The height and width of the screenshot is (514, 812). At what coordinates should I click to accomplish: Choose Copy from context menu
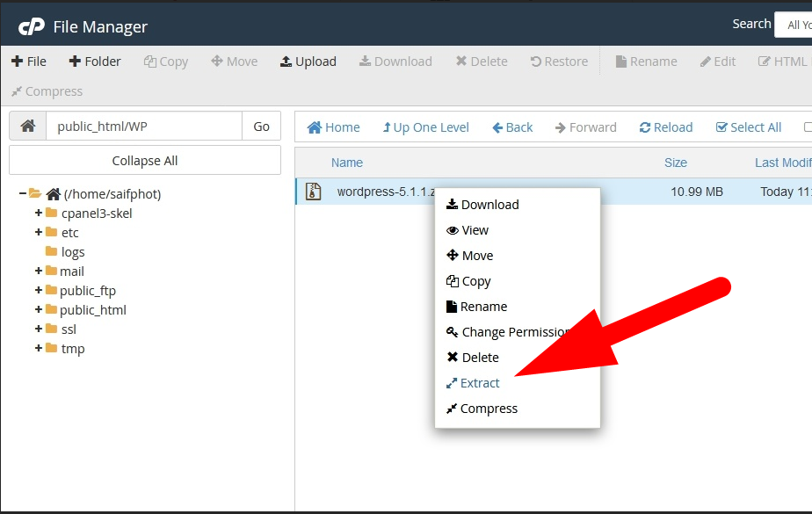[x=468, y=281]
